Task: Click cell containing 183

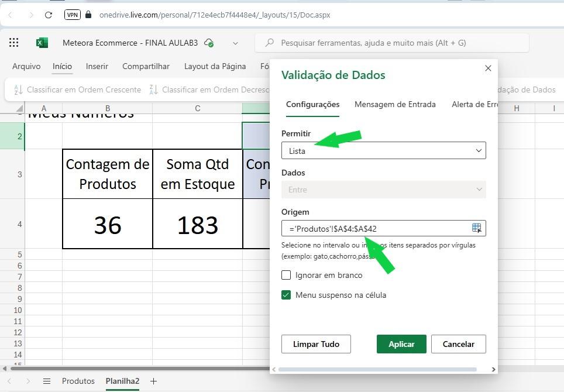Action: pos(198,223)
